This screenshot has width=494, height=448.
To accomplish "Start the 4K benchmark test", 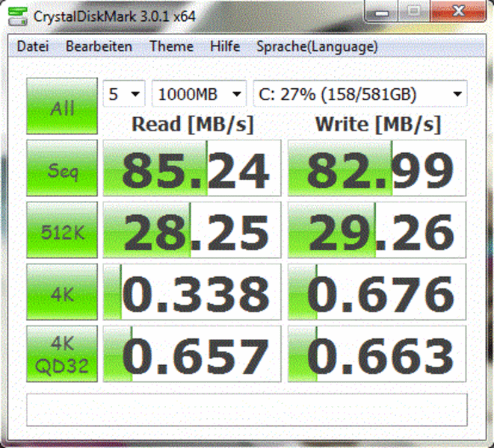I will [62, 292].
